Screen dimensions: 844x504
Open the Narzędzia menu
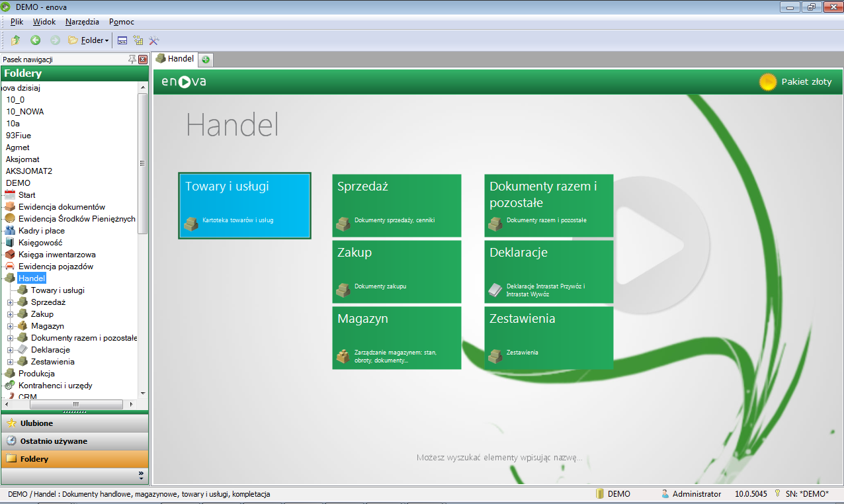82,22
